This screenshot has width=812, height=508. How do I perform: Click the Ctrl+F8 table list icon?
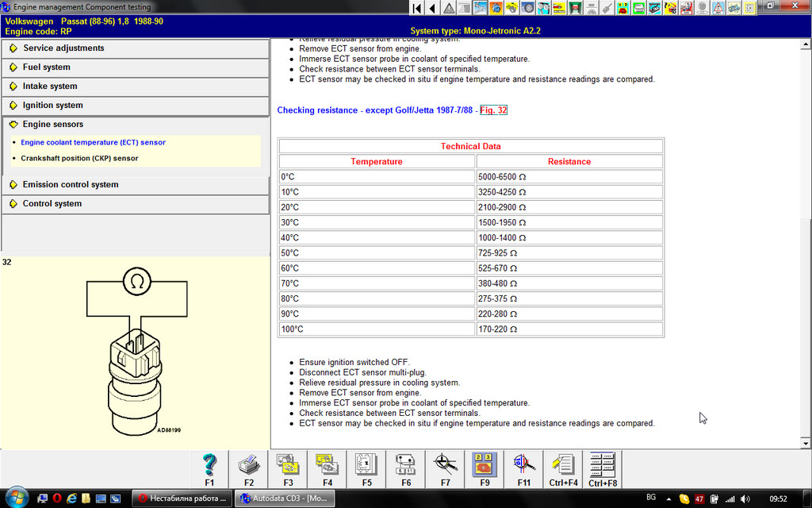(603, 465)
